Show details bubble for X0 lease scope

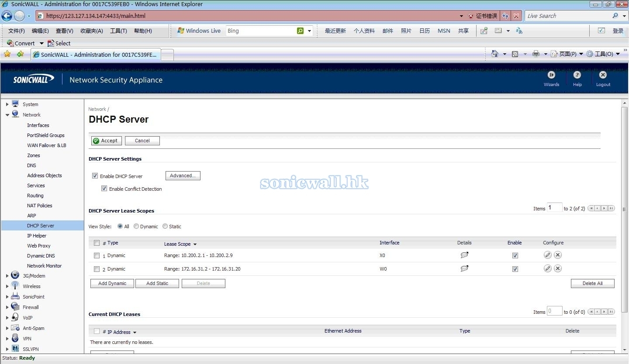pos(464,255)
